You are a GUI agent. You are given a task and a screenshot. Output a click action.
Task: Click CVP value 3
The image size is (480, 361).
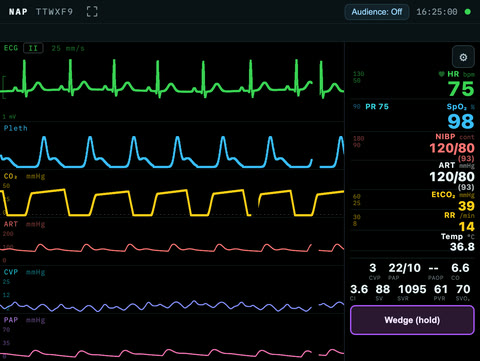[373, 268]
